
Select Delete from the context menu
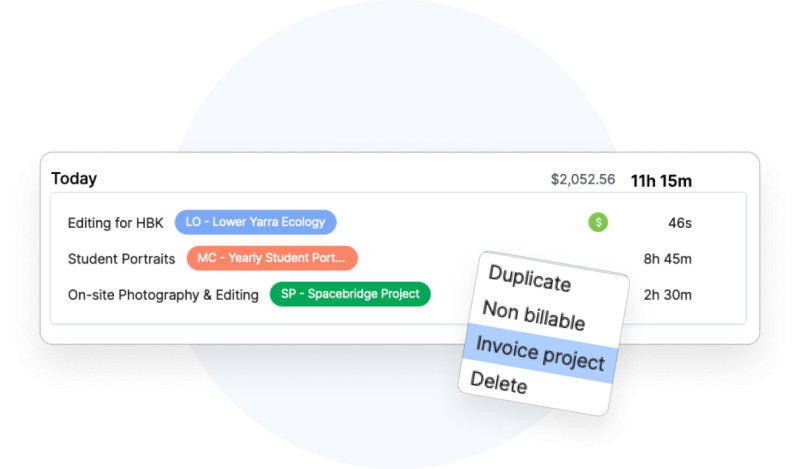point(498,381)
